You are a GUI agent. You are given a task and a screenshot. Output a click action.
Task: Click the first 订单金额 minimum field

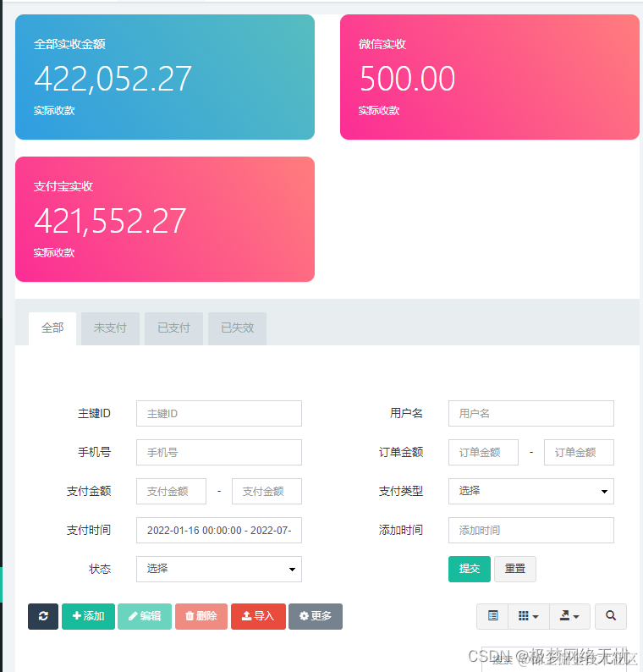click(x=483, y=453)
